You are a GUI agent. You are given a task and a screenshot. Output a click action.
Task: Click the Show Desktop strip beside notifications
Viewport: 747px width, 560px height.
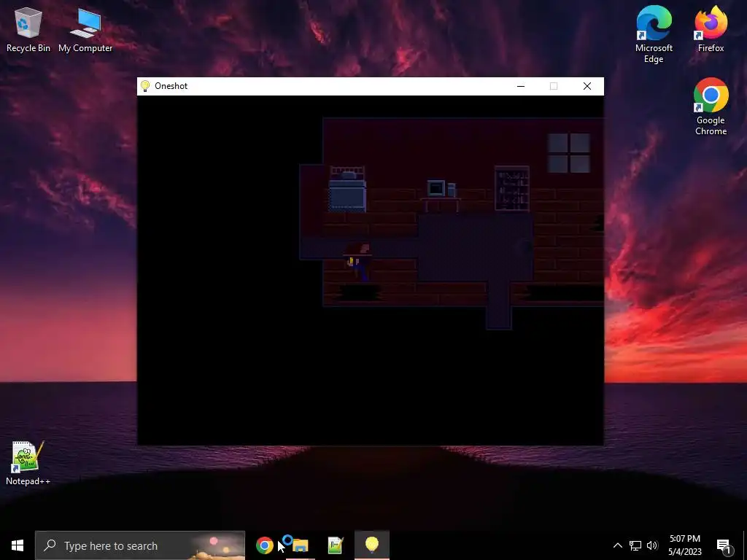(745, 545)
